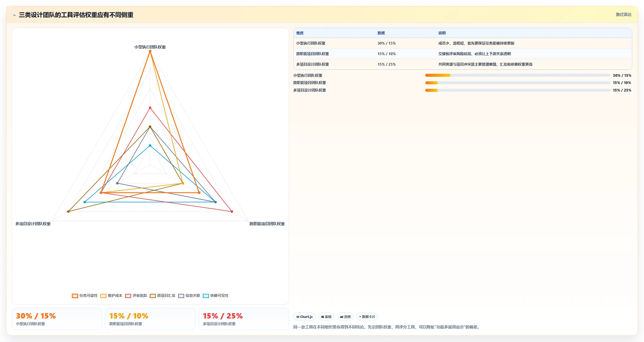Click blue 依赖可见性 point on 小型执行团队 axis

[x=150, y=146]
